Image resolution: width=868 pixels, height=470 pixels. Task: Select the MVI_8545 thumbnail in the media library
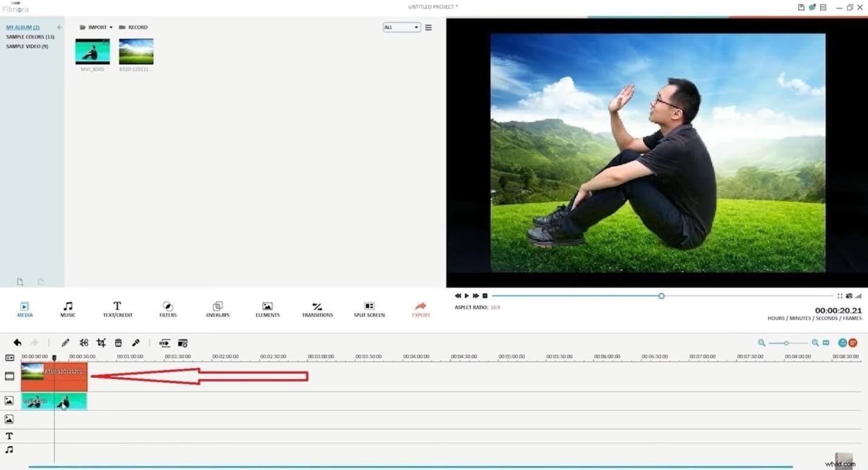(x=92, y=51)
